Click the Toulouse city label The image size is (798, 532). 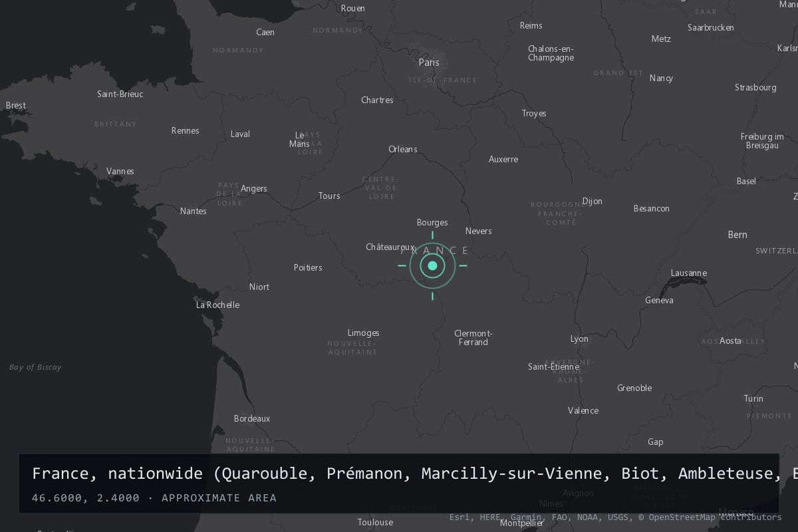[x=375, y=522]
